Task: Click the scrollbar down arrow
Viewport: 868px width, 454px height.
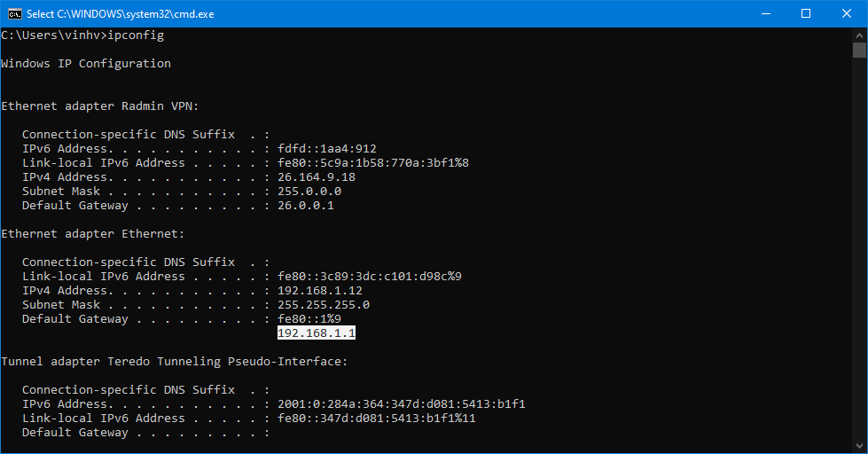Action: click(x=860, y=446)
